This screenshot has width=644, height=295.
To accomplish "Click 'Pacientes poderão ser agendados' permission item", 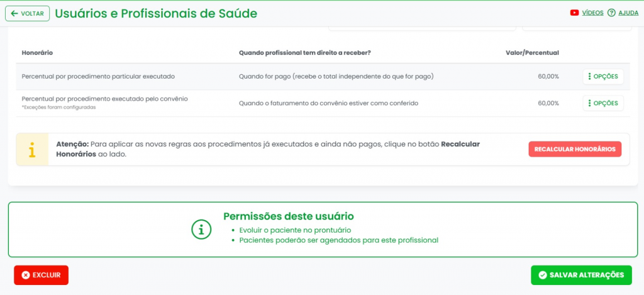I will [338, 240].
